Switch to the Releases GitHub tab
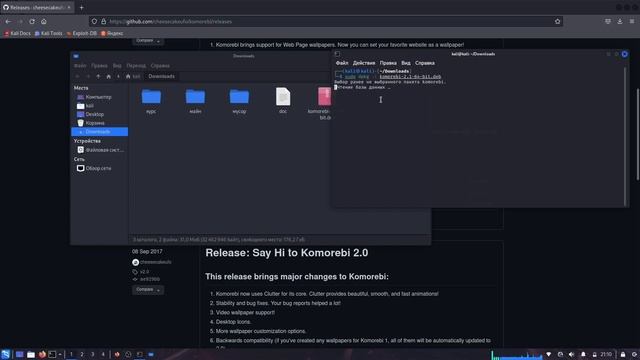Screen dimensions: 640x360 point(37,7)
